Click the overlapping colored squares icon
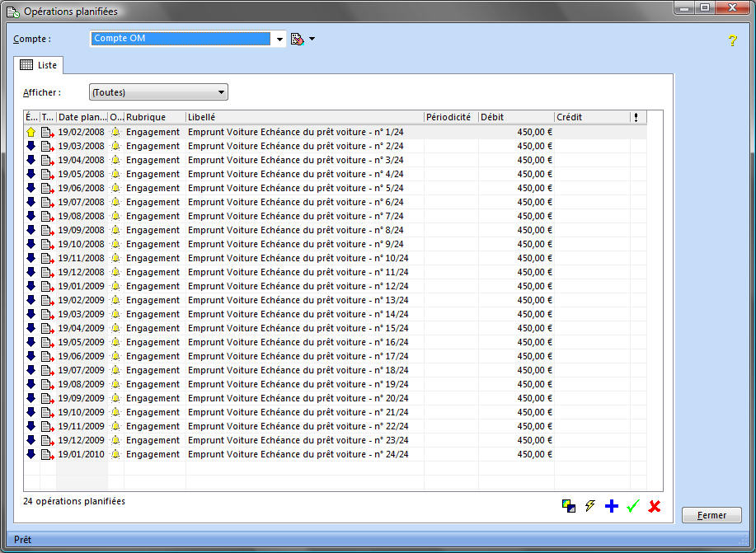The image size is (756, 553). tap(568, 507)
